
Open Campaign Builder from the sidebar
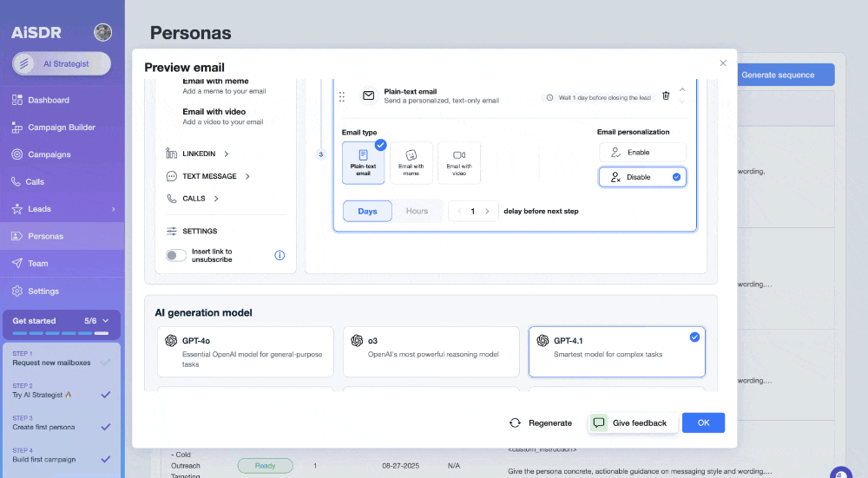click(61, 128)
